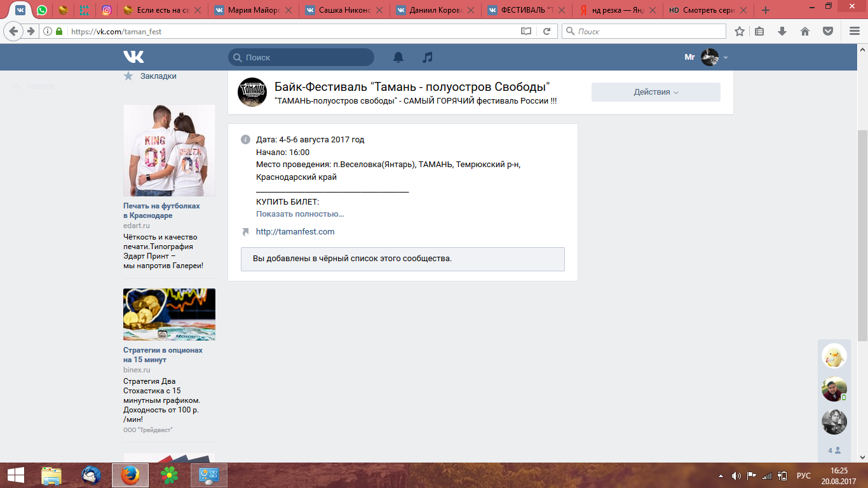The width and height of the screenshot is (868, 488).
Task: Click "Показать полностью…" to expand description
Action: 300,214
